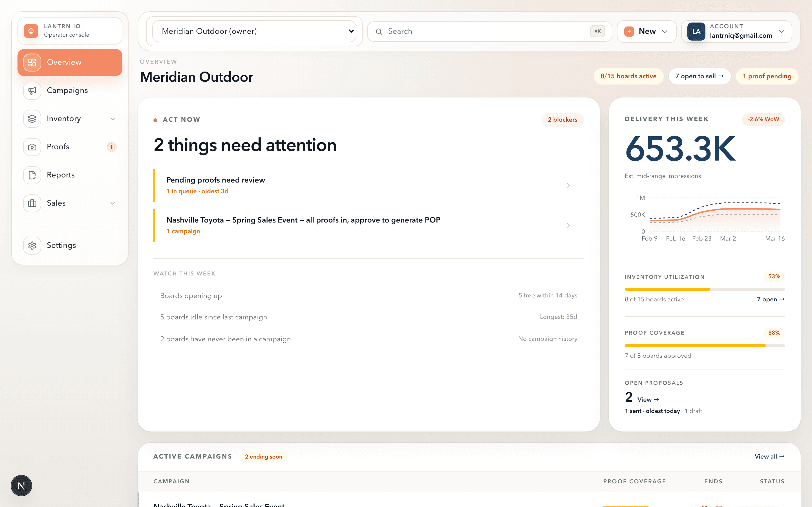Viewport: 812px width, 507px height.
Task: Open the New creation menu
Action: pyautogui.click(x=646, y=31)
